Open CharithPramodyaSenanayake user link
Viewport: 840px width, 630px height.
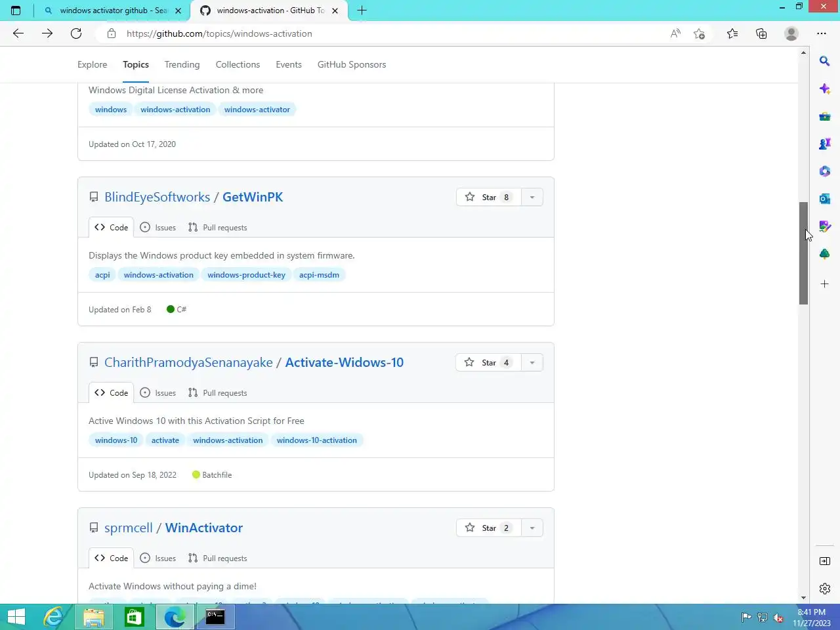188,363
